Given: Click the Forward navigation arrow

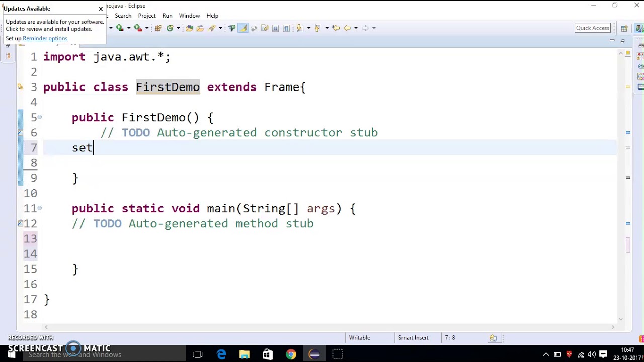Looking at the screenshot, I should pos(365,28).
